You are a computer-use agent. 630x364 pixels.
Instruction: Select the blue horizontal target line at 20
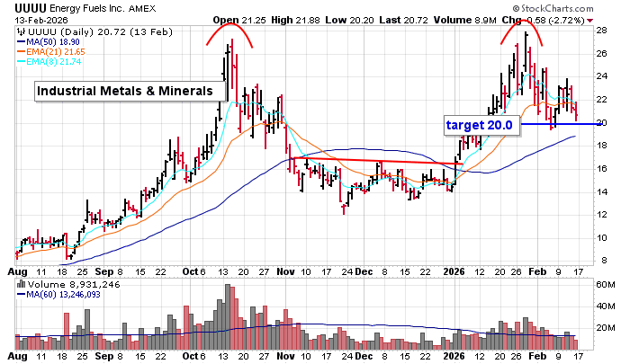tap(576, 123)
